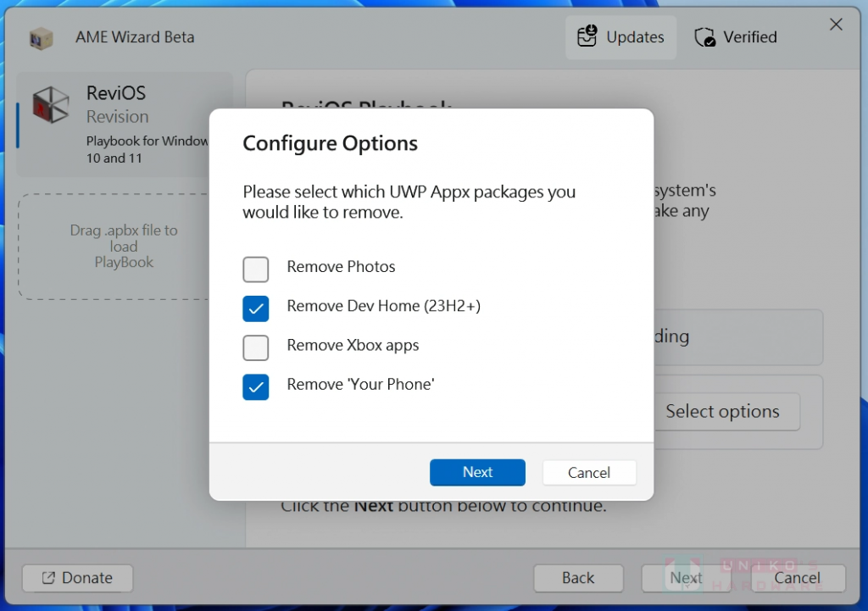Viewport: 868px width, 611px height.
Task: Click the Playbook for Windows 10 and 11 description
Action: coord(147,149)
